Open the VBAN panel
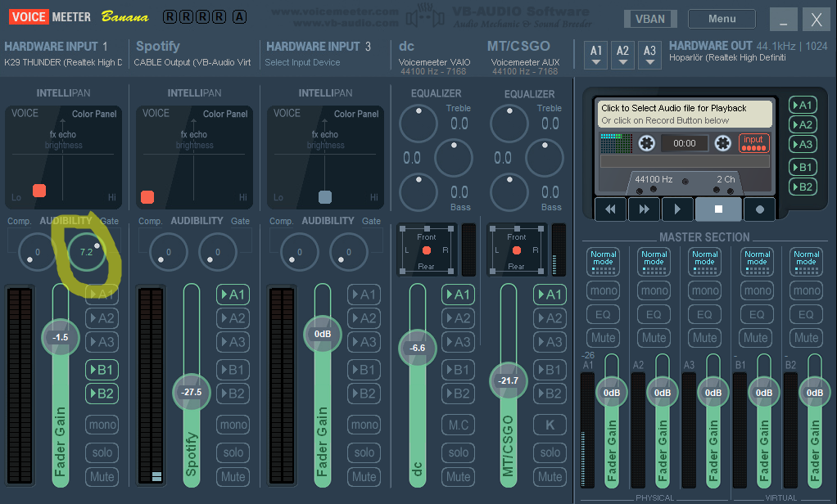This screenshot has height=504, width=837. pos(650,19)
